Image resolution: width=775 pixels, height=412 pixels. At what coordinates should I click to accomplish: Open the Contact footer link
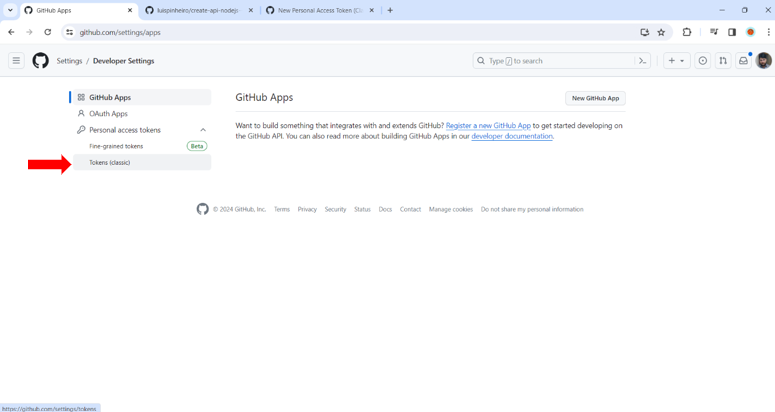pos(410,209)
